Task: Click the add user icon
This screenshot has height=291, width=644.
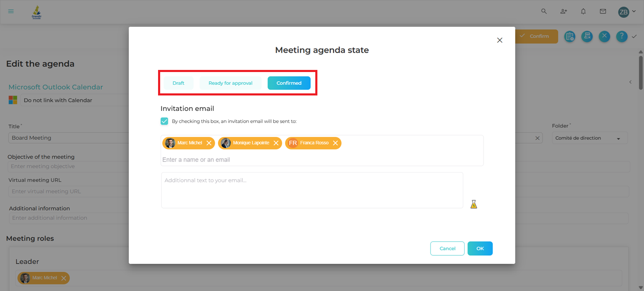Action: (563, 11)
